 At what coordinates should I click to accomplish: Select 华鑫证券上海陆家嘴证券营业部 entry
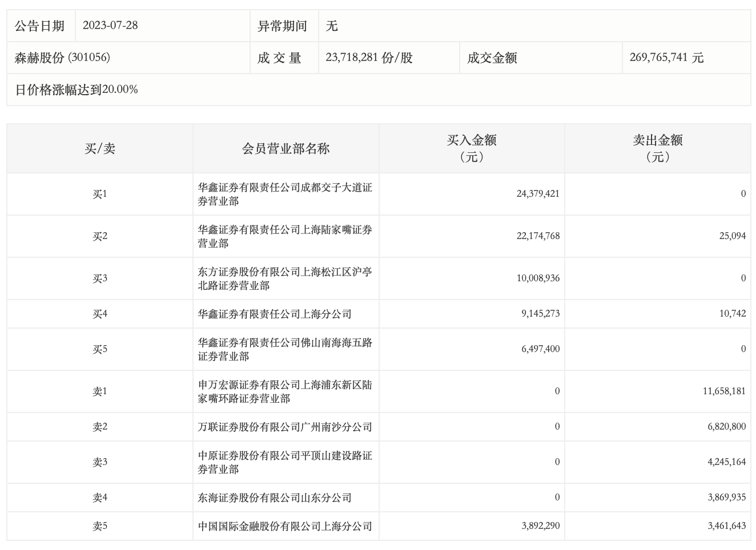(285, 236)
